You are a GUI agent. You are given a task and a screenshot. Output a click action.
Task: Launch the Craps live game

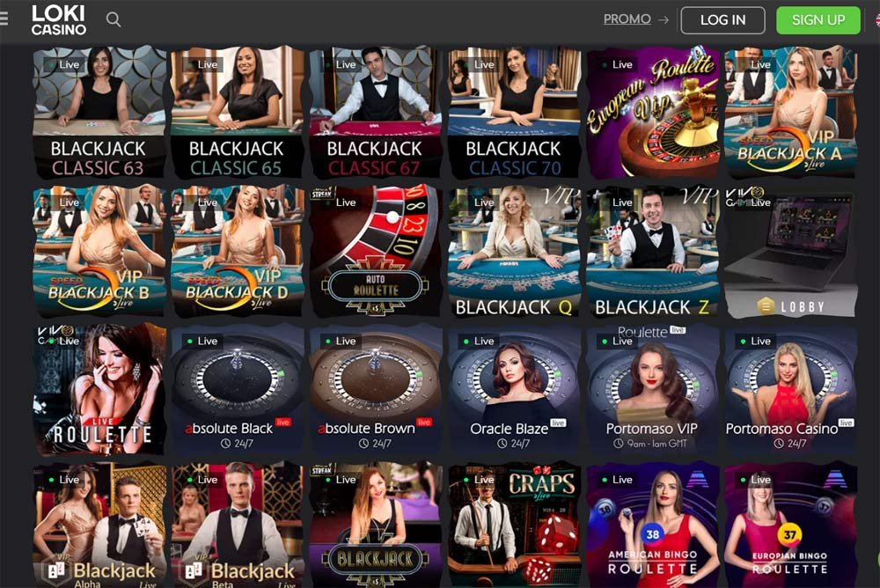(514, 526)
